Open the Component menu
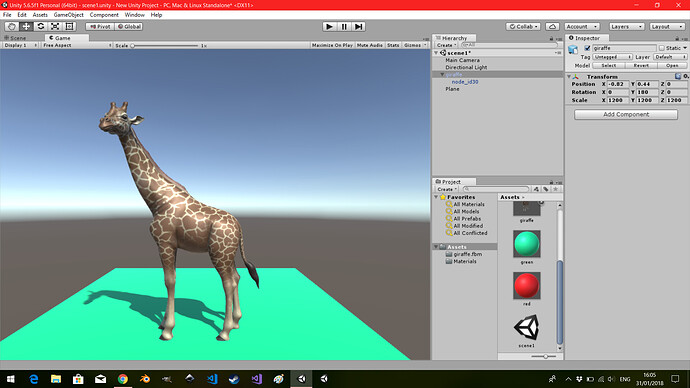The width and height of the screenshot is (690, 388). click(x=104, y=15)
